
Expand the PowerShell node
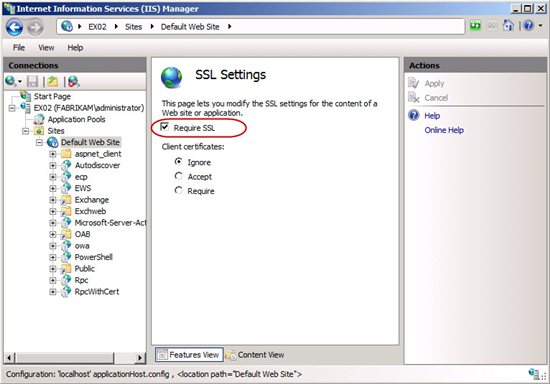(x=53, y=257)
